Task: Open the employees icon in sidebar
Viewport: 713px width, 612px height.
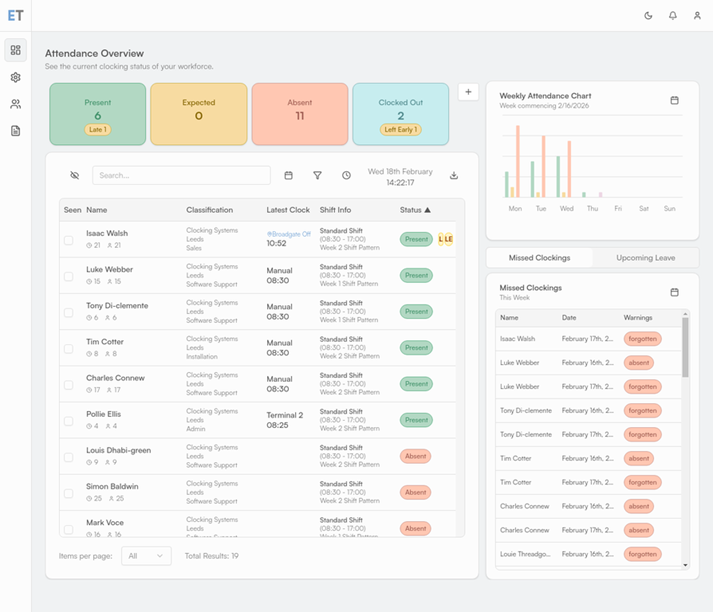Action: (x=15, y=104)
